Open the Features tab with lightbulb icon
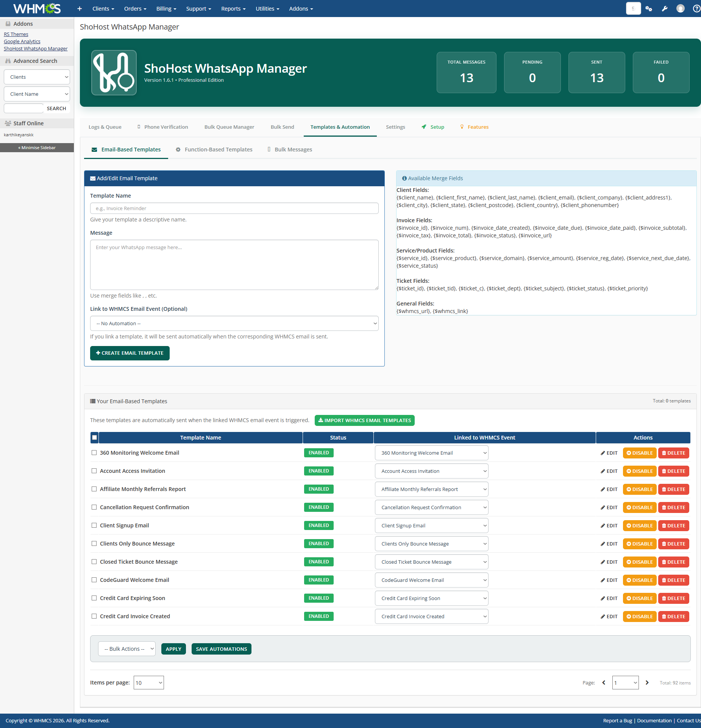The width and height of the screenshot is (701, 728). tap(474, 127)
